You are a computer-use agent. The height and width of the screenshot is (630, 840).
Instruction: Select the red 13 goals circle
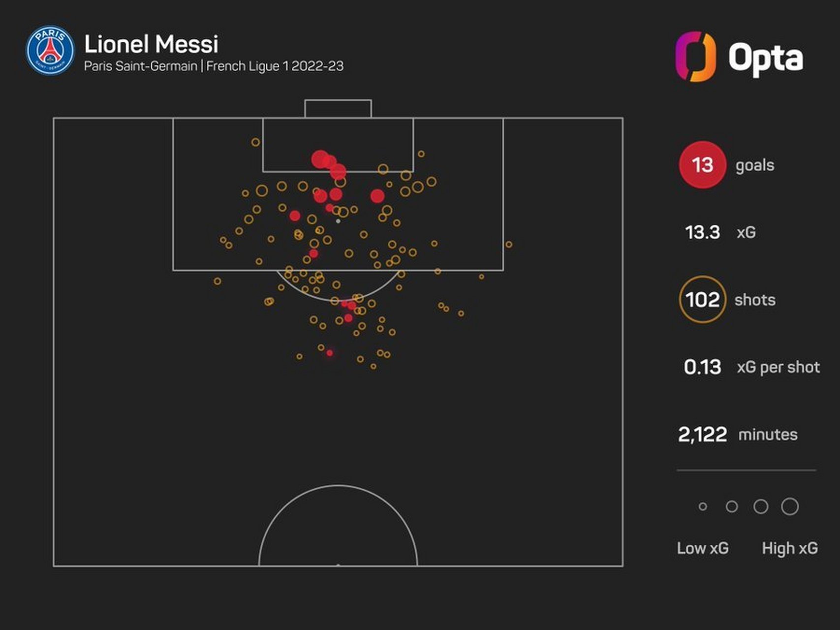click(x=702, y=165)
